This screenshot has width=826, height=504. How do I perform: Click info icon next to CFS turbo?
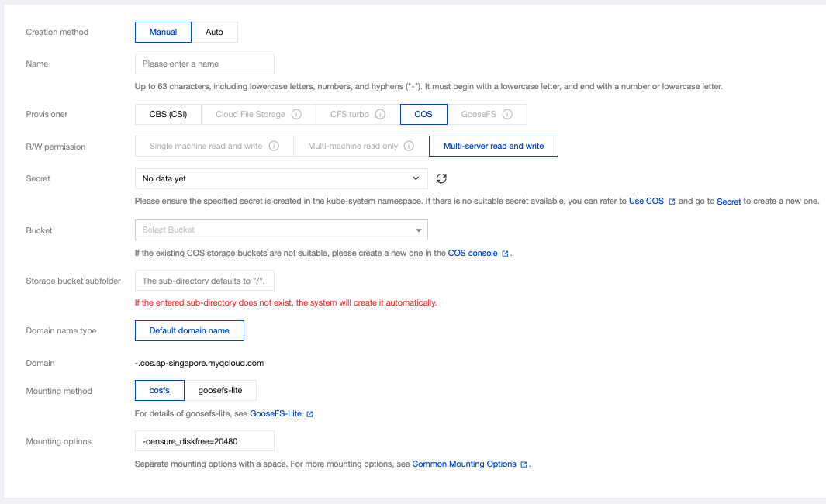tap(380, 114)
